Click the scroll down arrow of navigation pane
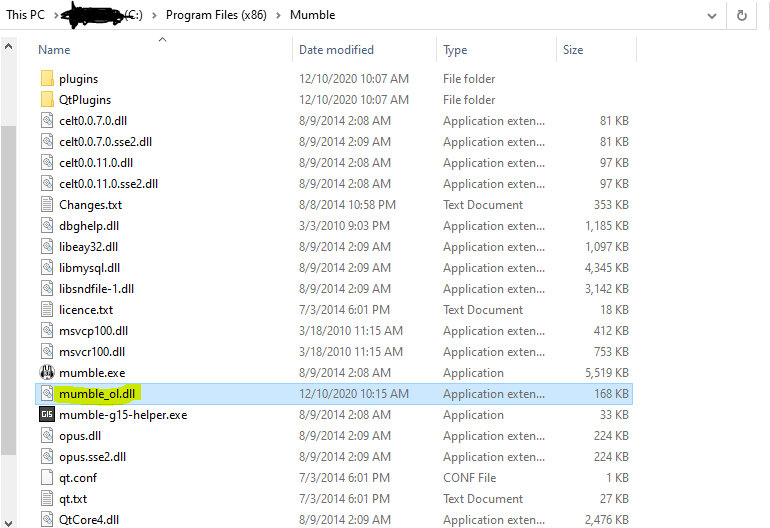This screenshot has width=770, height=528. click(x=8, y=523)
